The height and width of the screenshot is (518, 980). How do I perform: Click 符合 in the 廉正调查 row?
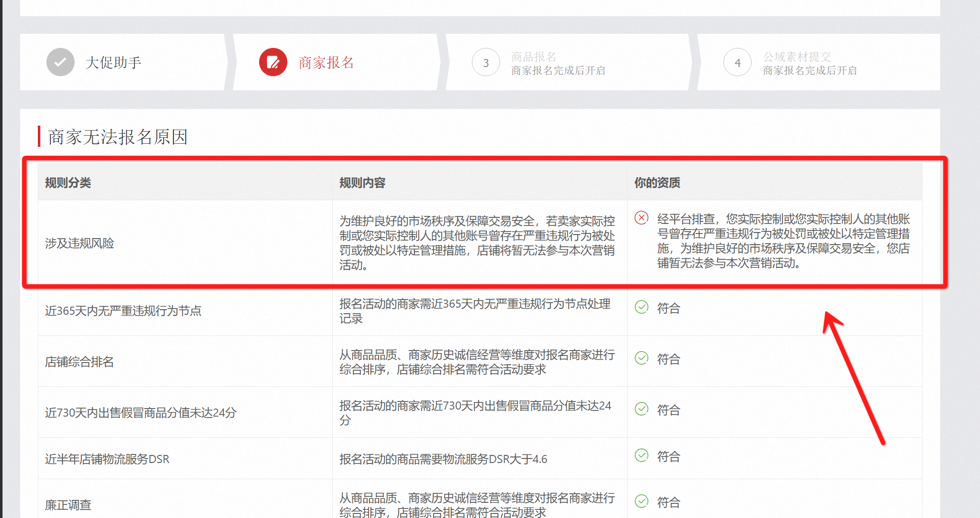click(669, 502)
